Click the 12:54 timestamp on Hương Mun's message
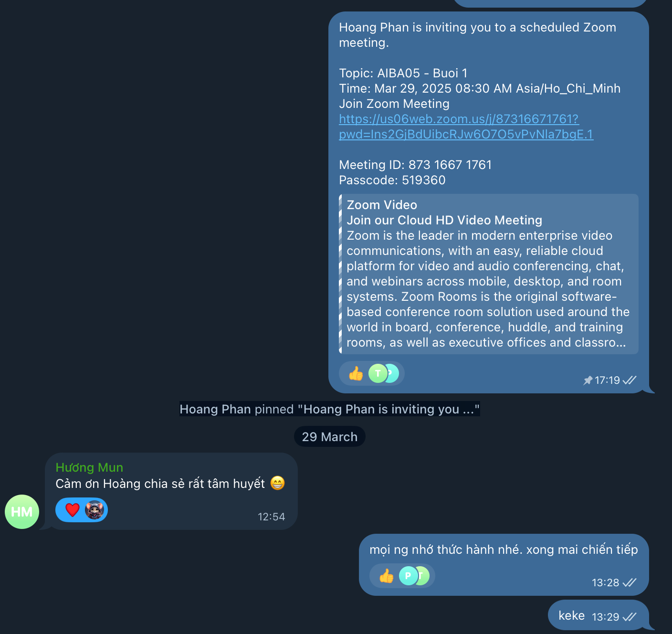672x634 pixels. point(271,517)
